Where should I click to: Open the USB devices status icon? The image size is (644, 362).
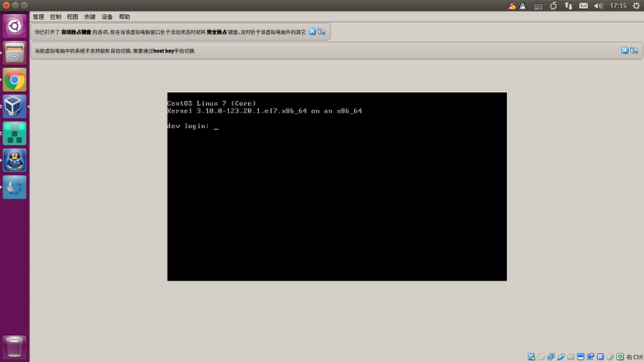pyautogui.click(x=560, y=356)
